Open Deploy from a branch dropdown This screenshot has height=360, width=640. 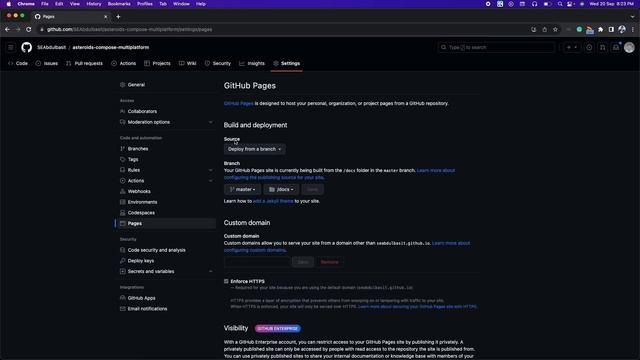click(x=254, y=149)
